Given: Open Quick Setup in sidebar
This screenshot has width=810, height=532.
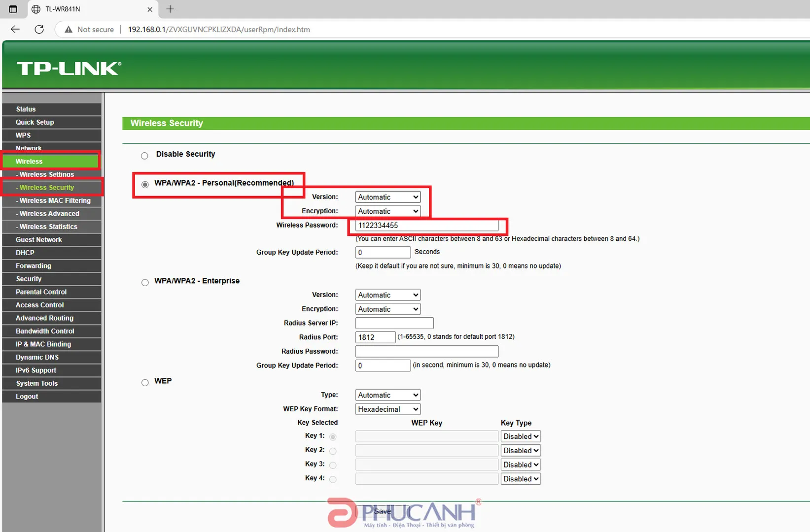Looking at the screenshot, I should (52, 122).
